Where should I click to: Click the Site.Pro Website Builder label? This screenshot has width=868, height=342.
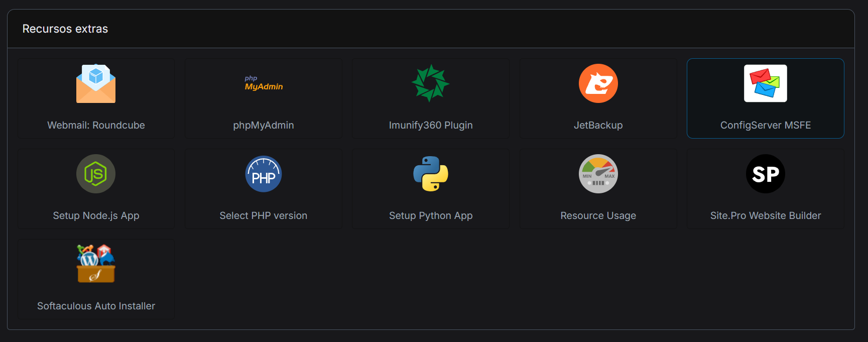coord(766,215)
